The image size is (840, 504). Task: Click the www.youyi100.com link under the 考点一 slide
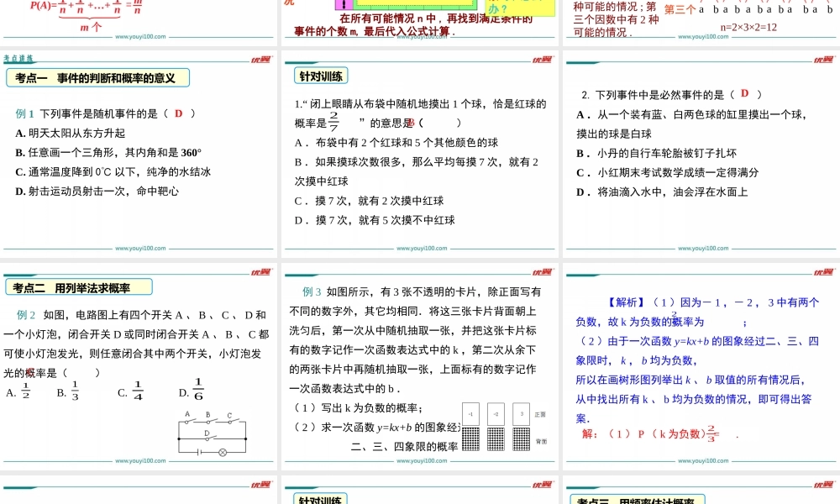pos(140,249)
